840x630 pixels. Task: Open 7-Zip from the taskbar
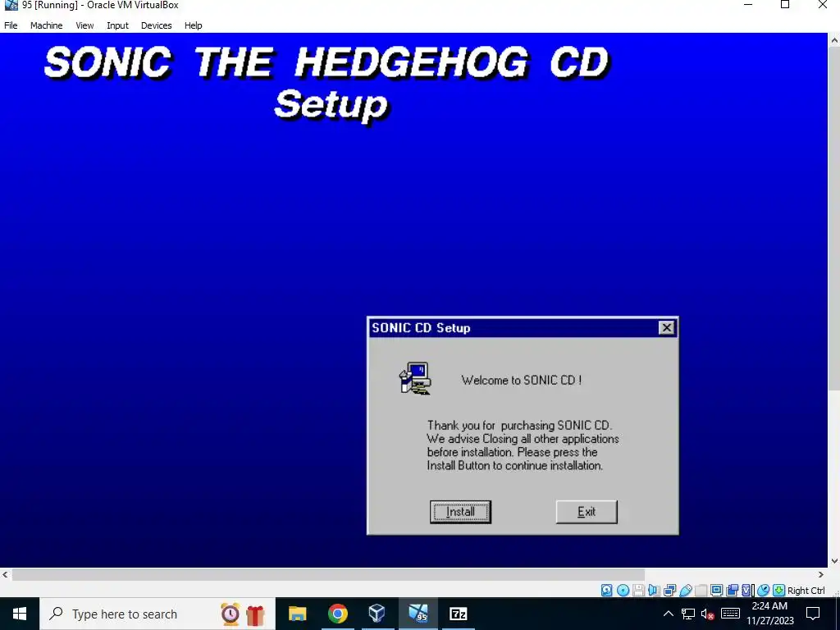pos(458,614)
